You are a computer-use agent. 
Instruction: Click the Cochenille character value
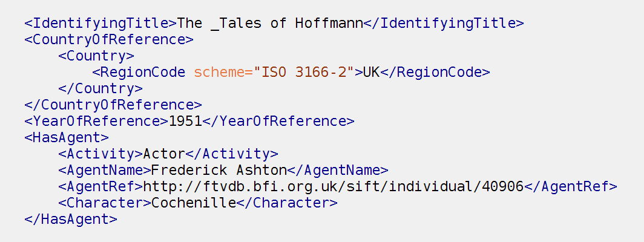click(x=194, y=203)
